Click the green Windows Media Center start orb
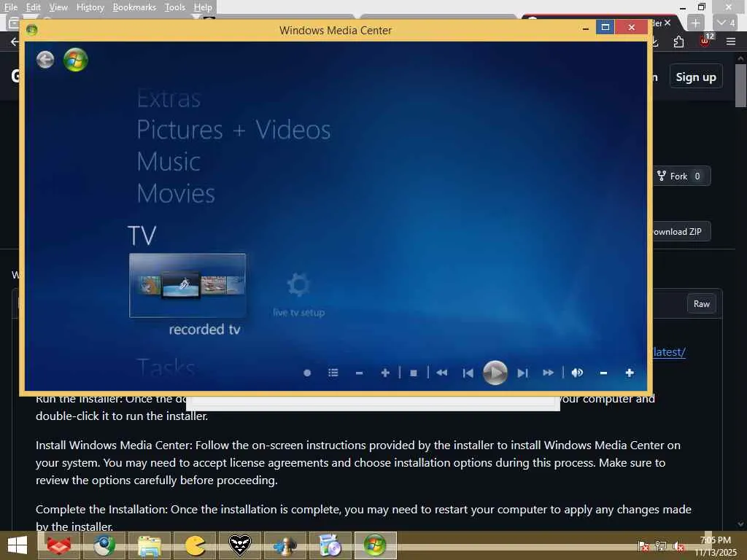The height and width of the screenshot is (560, 747). click(x=76, y=60)
